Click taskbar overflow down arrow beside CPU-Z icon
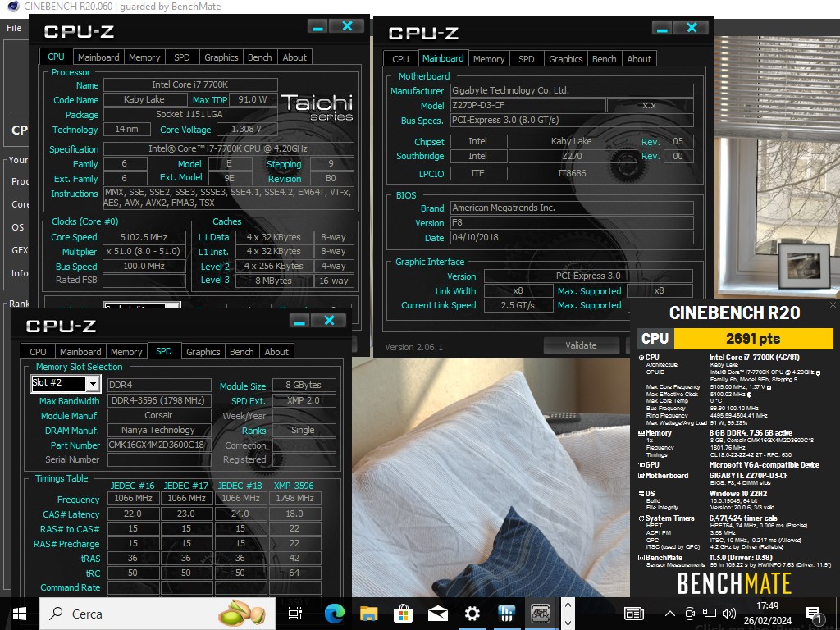This screenshot has height=630, width=840. coord(568,623)
